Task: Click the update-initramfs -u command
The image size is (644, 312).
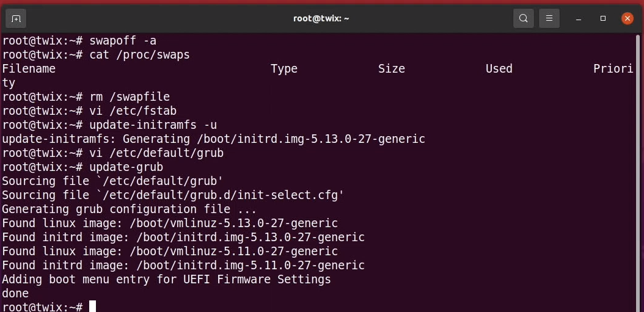Action: pos(153,125)
